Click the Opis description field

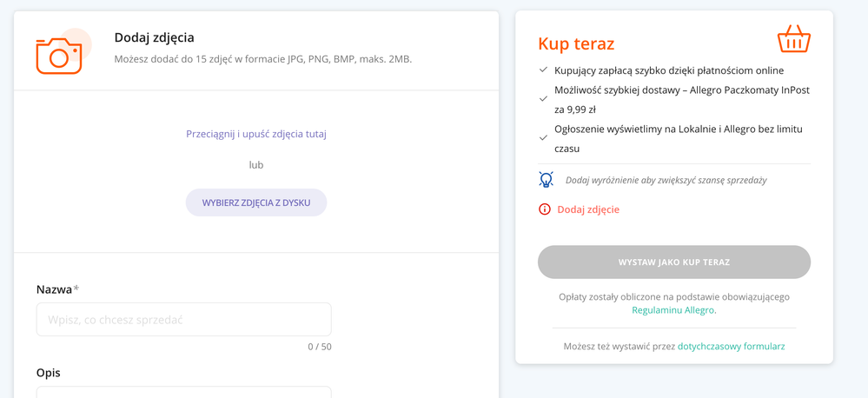coord(184,392)
